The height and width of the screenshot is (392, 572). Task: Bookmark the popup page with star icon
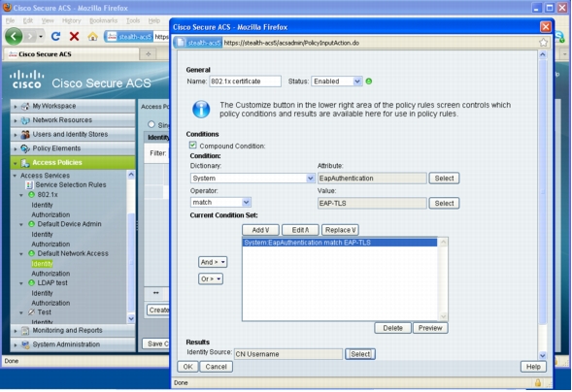pos(543,43)
